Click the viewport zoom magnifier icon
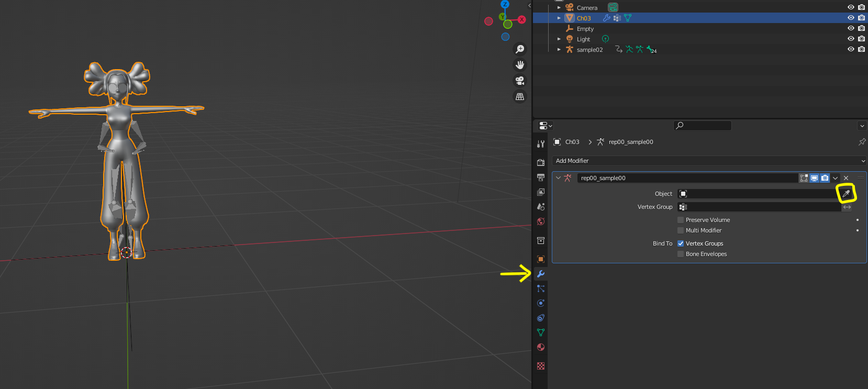Image resolution: width=868 pixels, height=389 pixels. (x=520, y=49)
